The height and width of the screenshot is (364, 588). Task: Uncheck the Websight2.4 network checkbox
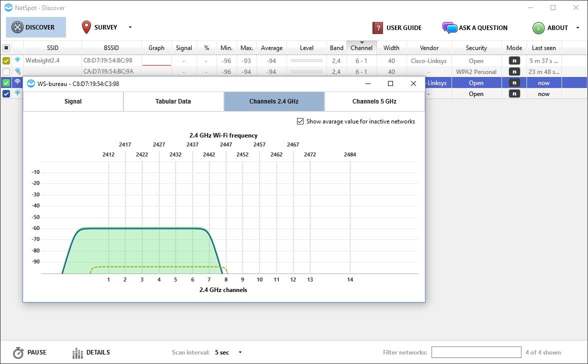6,61
